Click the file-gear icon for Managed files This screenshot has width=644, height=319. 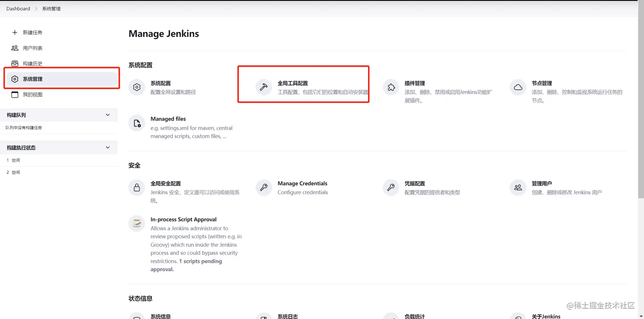pos(137,123)
